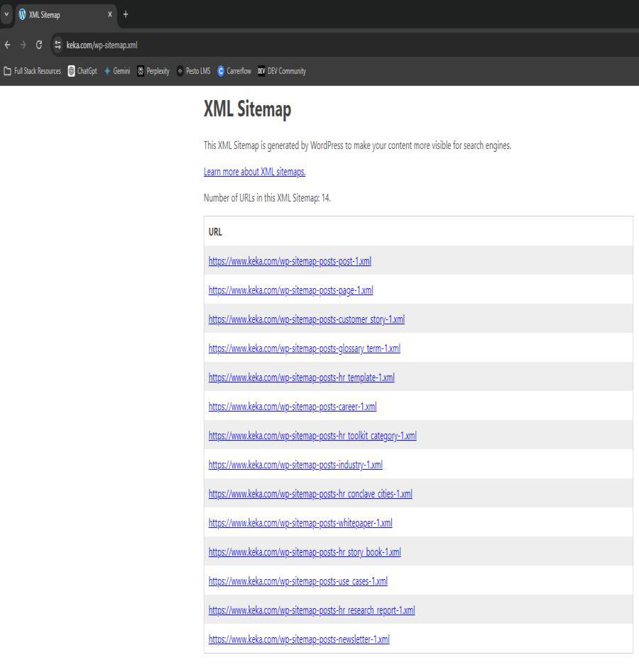Image resolution: width=639 pixels, height=672 pixels.
Task: Open the tab search dropdown arrow
Action: coord(6,14)
